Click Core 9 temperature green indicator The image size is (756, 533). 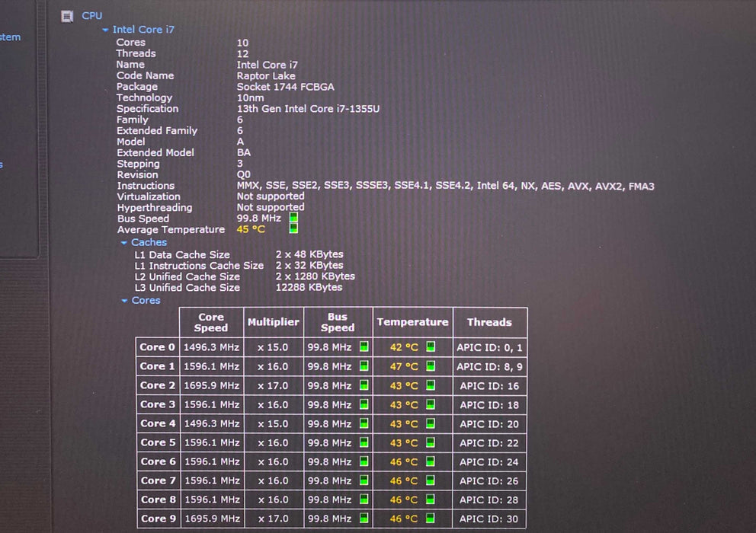tap(431, 518)
